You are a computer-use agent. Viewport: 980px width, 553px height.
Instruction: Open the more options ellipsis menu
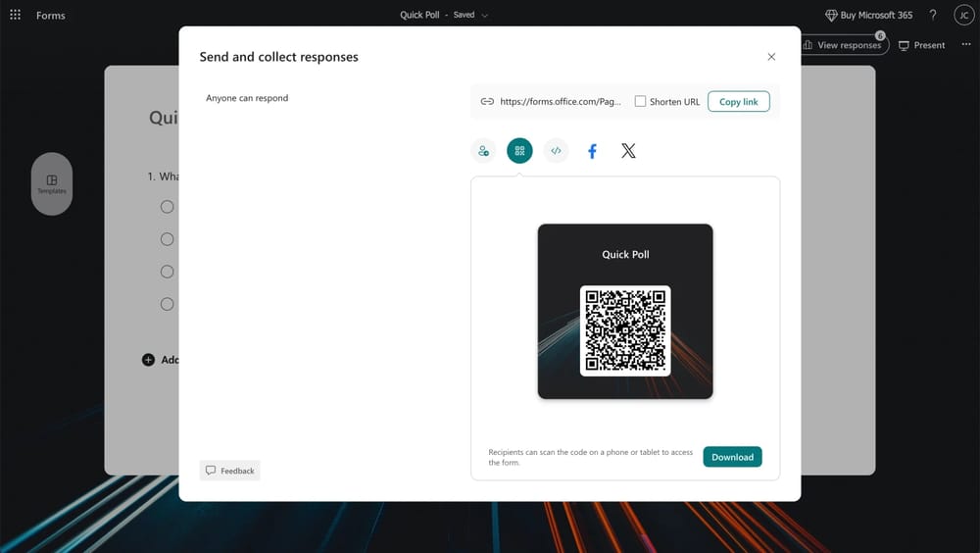[x=966, y=44]
